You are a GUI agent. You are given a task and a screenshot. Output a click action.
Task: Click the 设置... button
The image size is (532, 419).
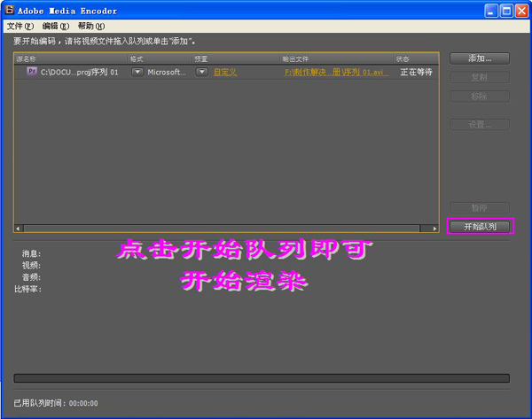click(480, 124)
